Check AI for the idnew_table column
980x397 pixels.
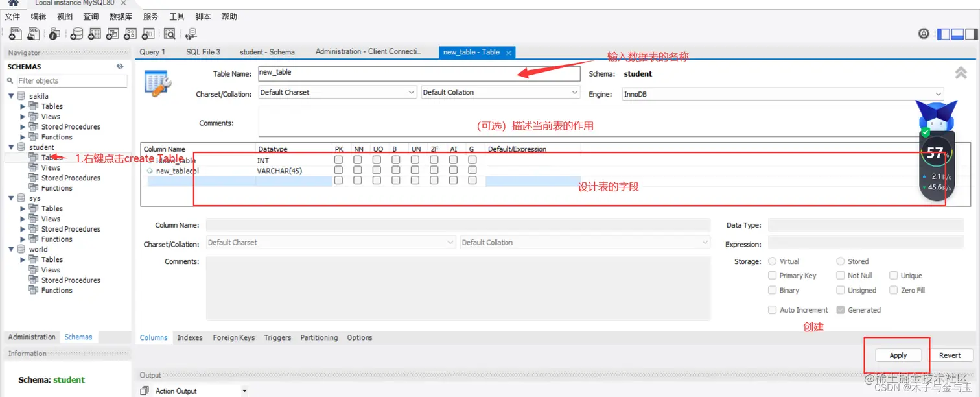coord(453,160)
